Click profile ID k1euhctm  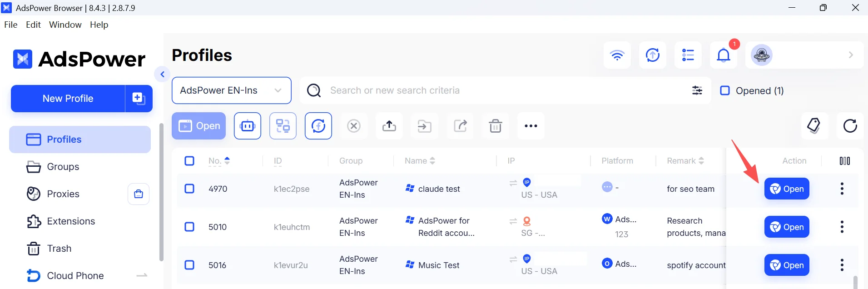click(x=292, y=227)
